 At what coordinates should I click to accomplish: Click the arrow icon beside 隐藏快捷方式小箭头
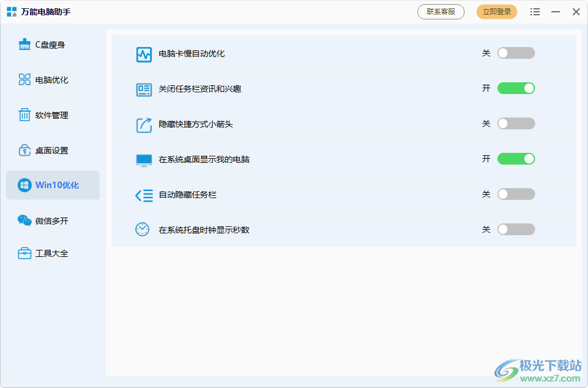pos(143,123)
